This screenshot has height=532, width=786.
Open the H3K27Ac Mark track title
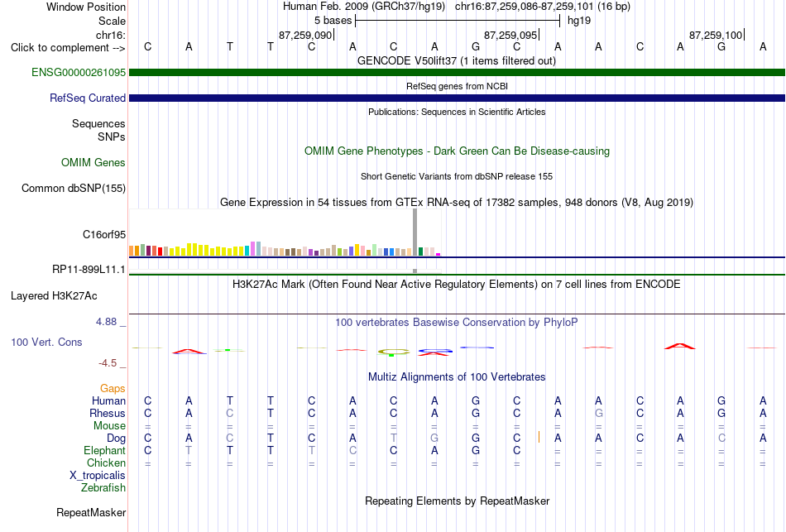point(456,285)
